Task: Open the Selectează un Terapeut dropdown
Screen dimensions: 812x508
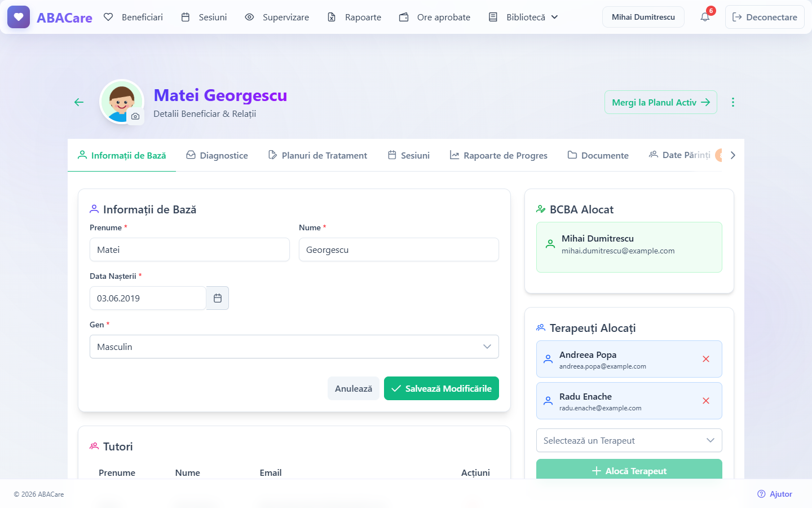Action: pyautogui.click(x=629, y=440)
